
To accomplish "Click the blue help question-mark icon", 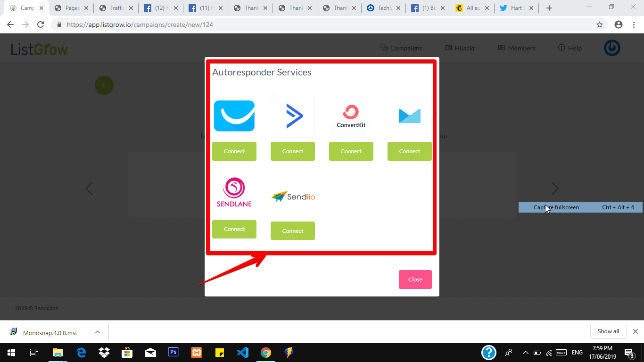I will [489, 352].
